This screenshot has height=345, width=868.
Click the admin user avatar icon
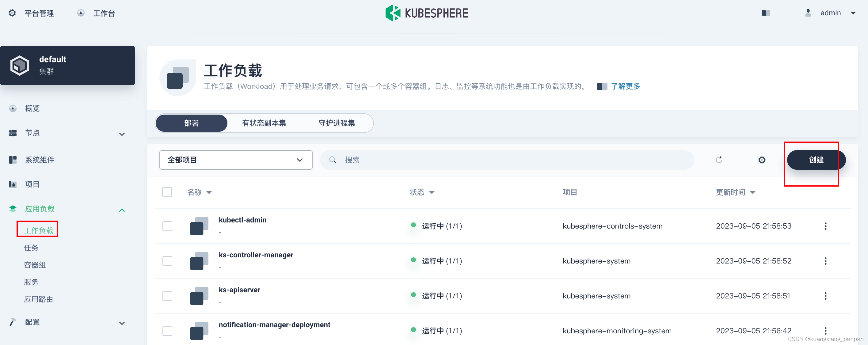[808, 13]
